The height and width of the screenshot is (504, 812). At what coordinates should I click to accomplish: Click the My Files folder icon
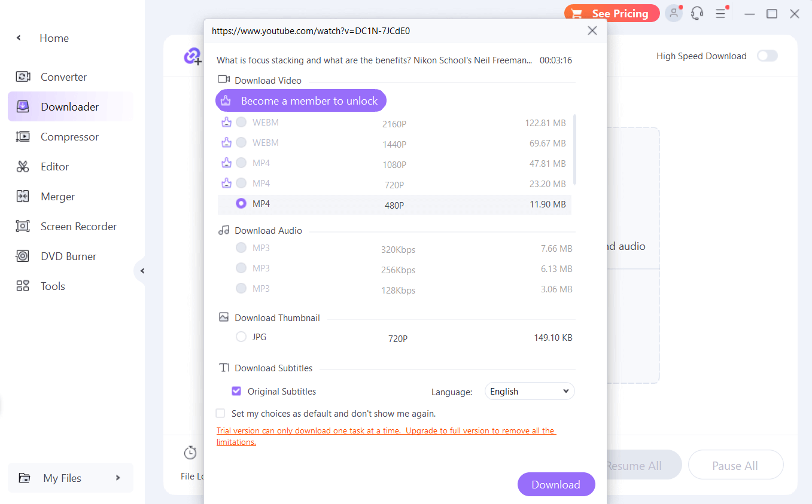coord(25,478)
